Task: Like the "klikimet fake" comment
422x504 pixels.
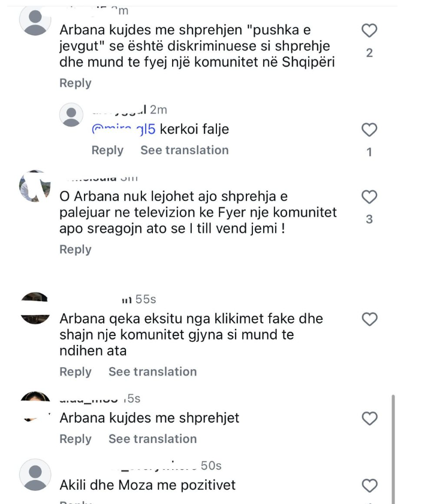Action: (x=370, y=319)
